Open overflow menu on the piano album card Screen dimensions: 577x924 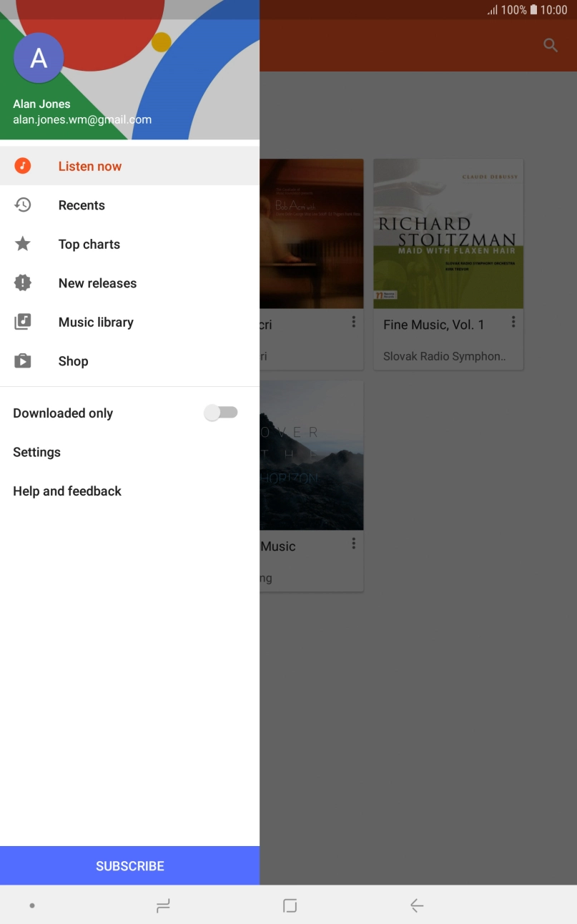(353, 323)
